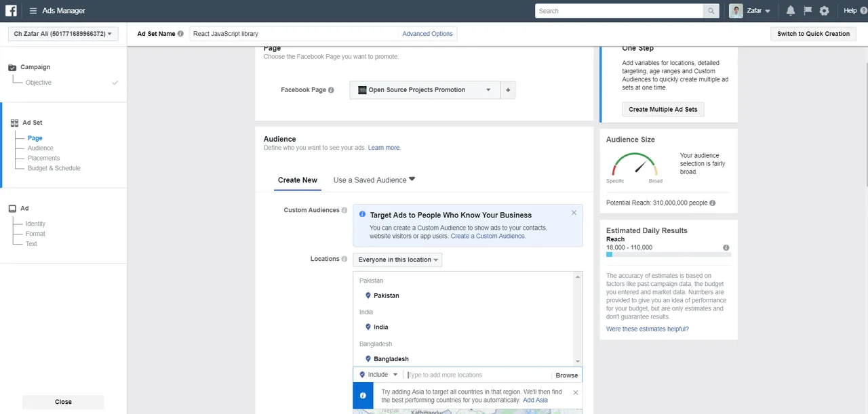Click the Browse locations button
Viewport: 868px width, 414px height.
click(x=567, y=375)
